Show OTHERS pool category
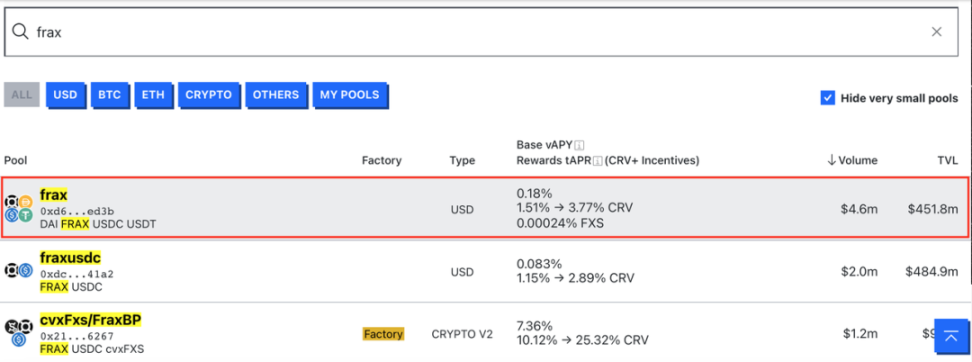 pyautogui.click(x=276, y=95)
